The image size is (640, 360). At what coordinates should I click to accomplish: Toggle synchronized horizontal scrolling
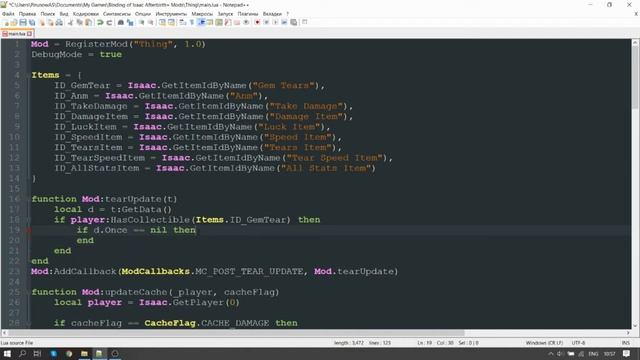[171, 22]
